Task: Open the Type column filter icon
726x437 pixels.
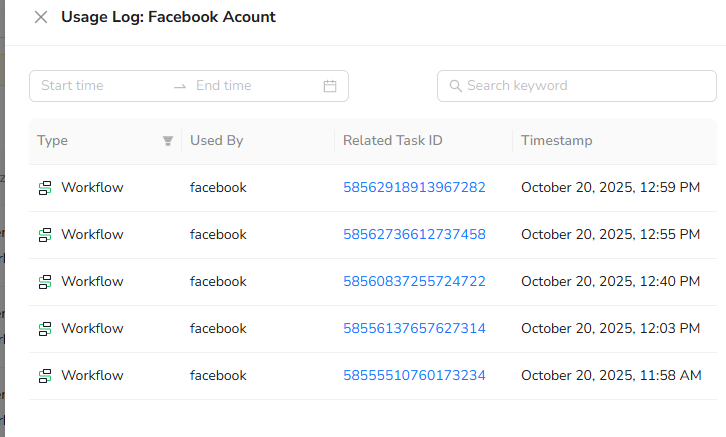Action: click(x=168, y=141)
